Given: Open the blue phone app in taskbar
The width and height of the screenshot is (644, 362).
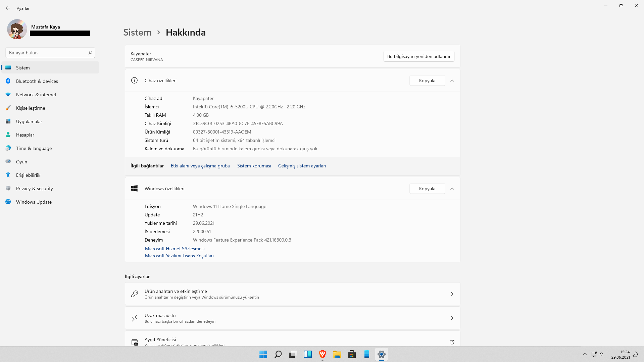Looking at the screenshot, I should coord(366,354).
